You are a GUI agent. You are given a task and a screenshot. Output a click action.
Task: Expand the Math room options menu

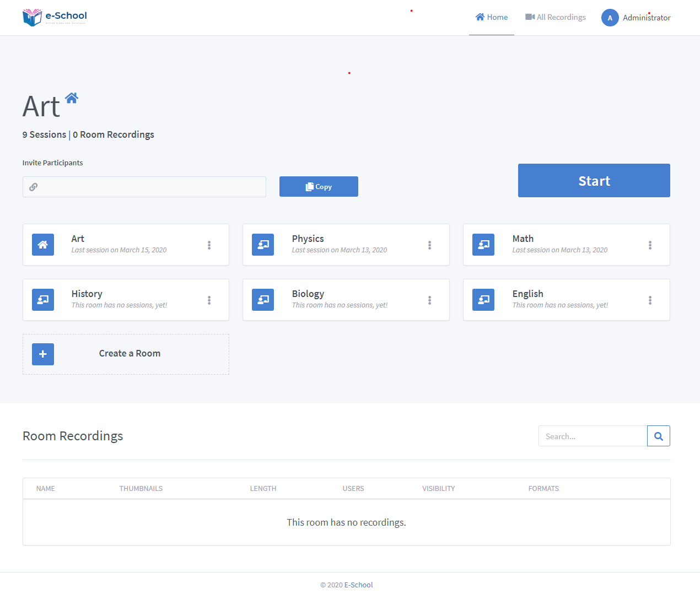tap(650, 245)
